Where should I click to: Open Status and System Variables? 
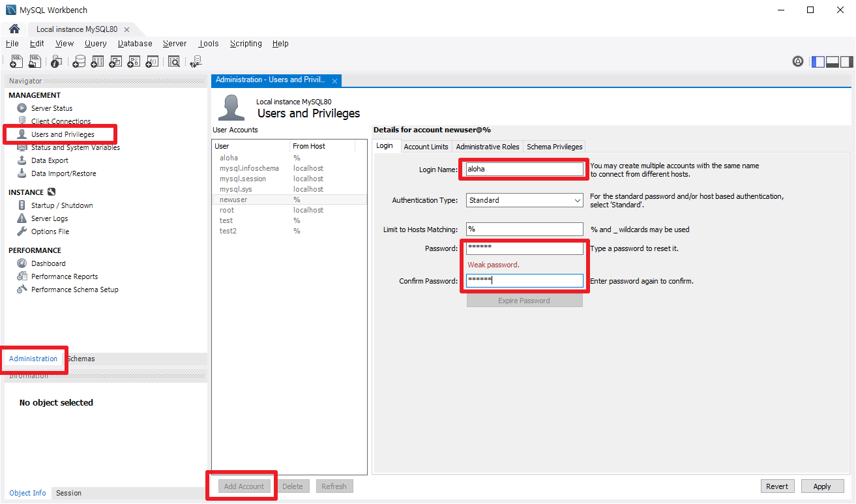[75, 147]
